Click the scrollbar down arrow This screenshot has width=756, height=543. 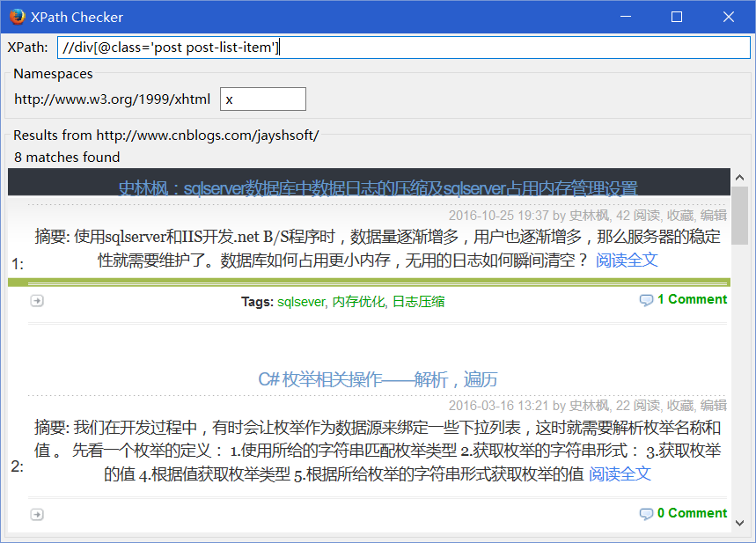[739, 523]
